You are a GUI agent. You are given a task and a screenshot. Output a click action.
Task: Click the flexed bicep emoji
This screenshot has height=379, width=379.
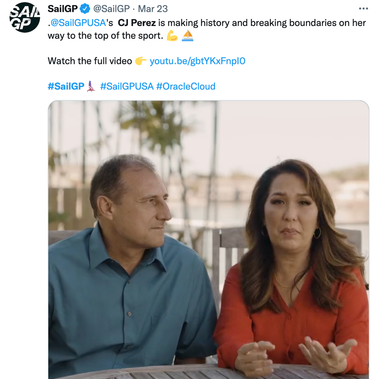[x=172, y=36]
